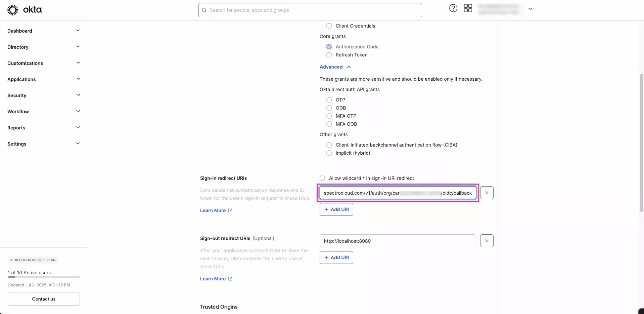Clear the localhost sign-out URI using X icon
The height and width of the screenshot is (314, 644).
[x=487, y=241]
